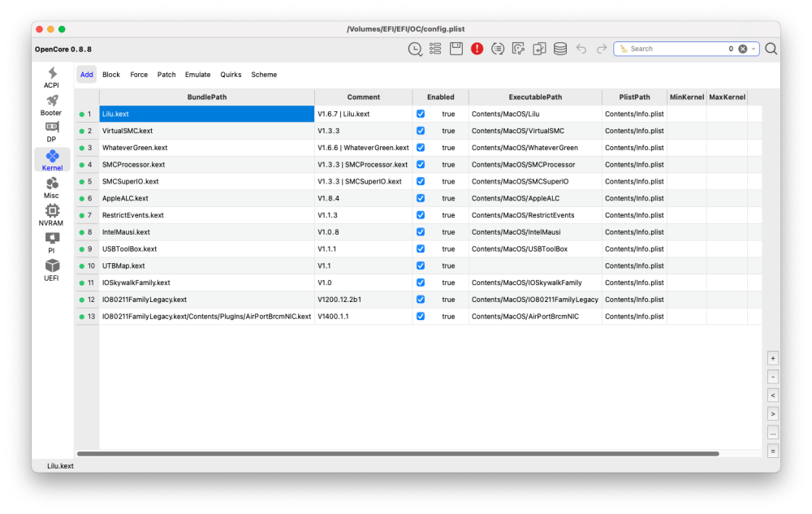Switch to the Scheme tab
The image size is (812, 514).
point(264,75)
